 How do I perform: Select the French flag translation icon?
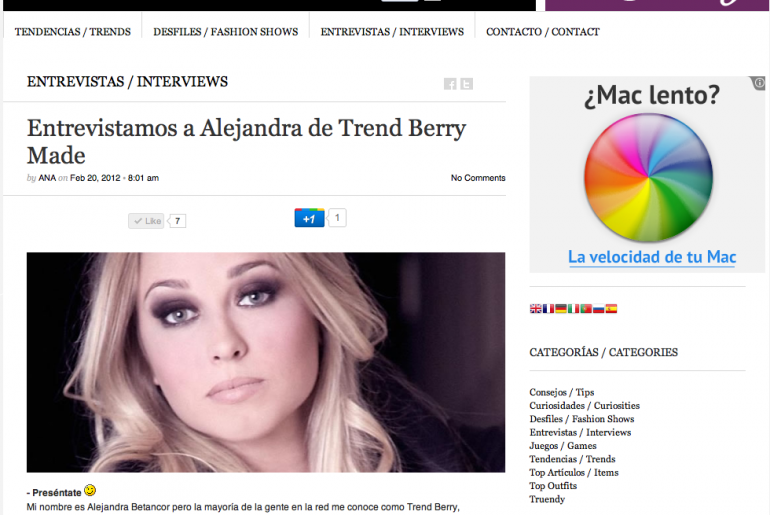[x=548, y=308]
